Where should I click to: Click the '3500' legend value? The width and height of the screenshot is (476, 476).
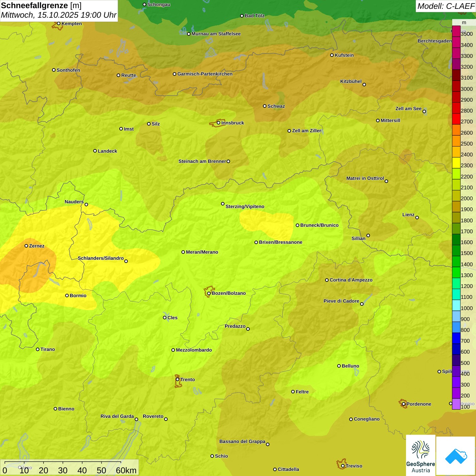466,34
